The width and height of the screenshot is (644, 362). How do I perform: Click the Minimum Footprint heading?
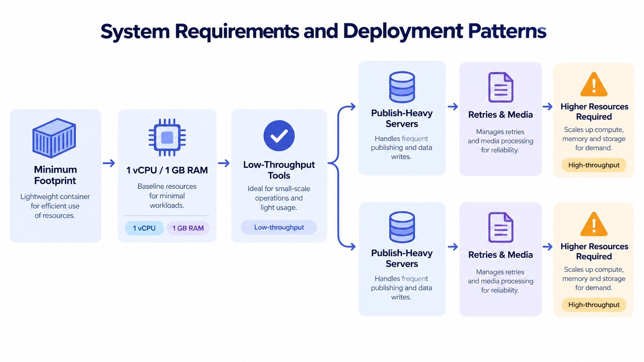(55, 175)
